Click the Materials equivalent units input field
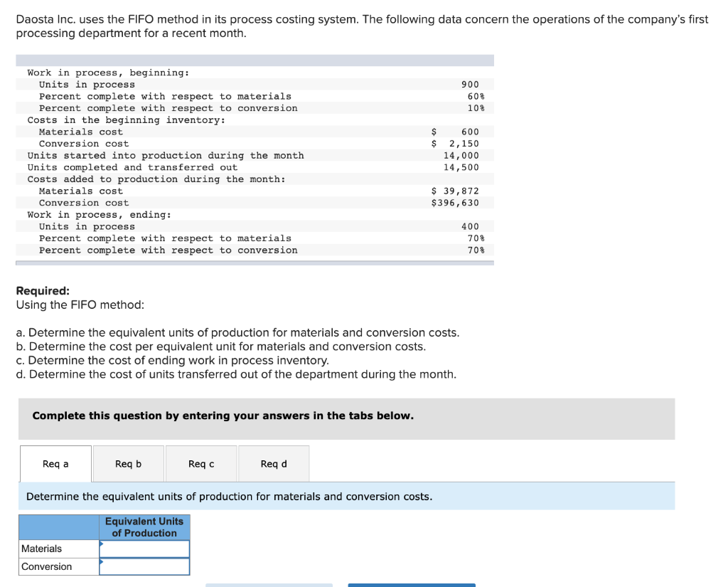Image resolution: width=728 pixels, height=587 pixels. (x=144, y=549)
